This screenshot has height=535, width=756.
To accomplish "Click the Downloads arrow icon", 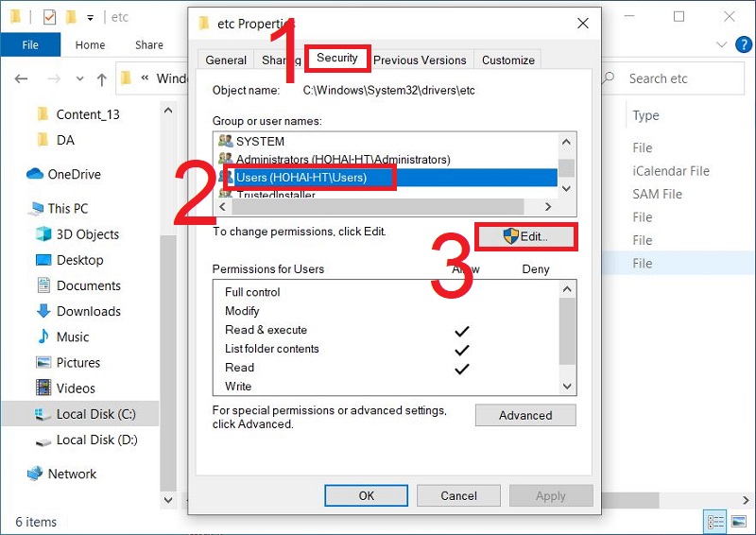I will 43,311.
